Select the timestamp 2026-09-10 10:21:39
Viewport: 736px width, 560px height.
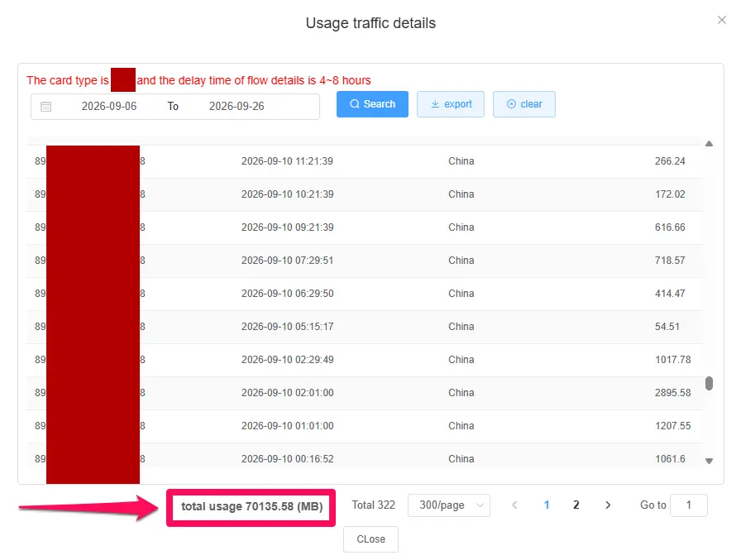(287, 194)
